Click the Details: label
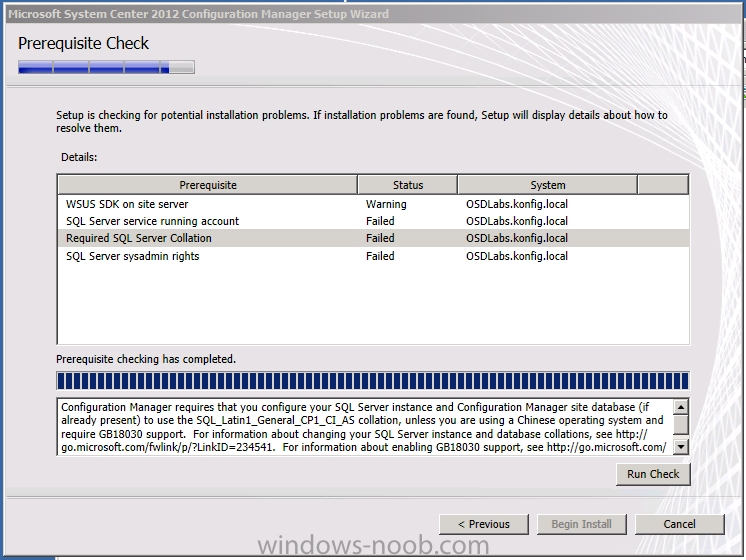Image resolution: width=746 pixels, height=560 pixels. 79,157
